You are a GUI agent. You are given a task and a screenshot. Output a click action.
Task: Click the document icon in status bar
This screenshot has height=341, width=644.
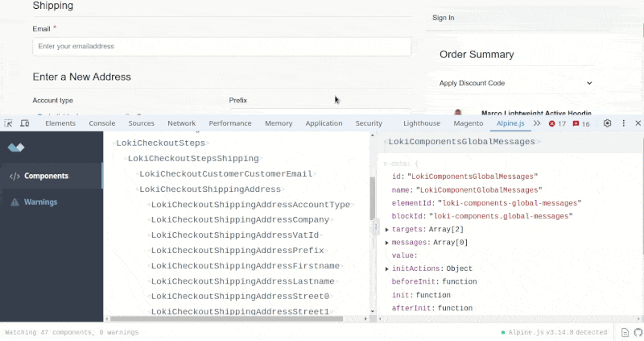coord(625,332)
